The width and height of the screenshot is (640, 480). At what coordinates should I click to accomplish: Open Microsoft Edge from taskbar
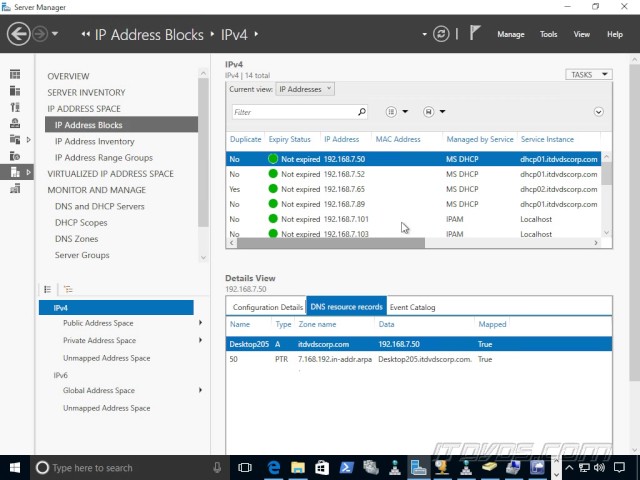273,468
